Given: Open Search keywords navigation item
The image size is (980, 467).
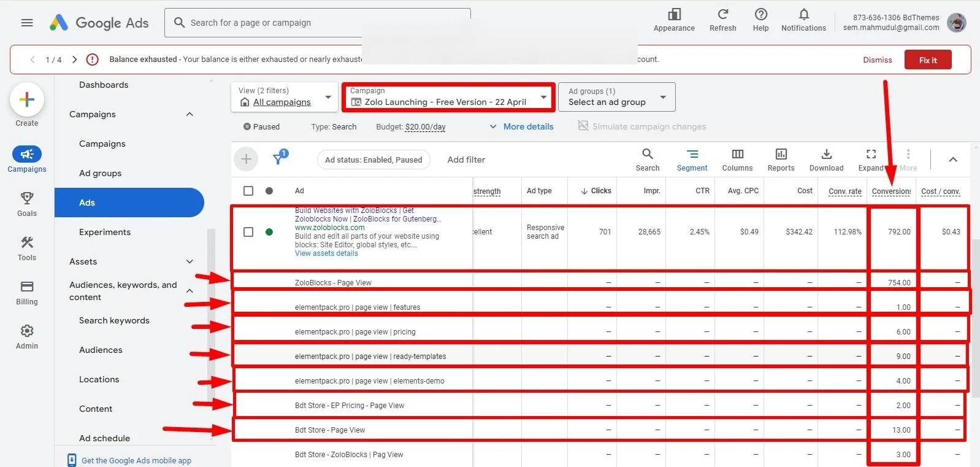Looking at the screenshot, I should 114,320.
